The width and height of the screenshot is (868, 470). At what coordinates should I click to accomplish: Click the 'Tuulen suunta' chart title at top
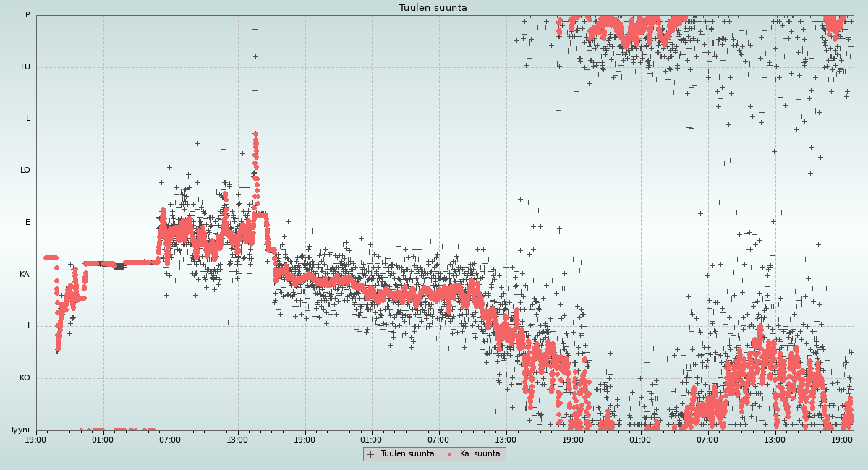point(433,8)
